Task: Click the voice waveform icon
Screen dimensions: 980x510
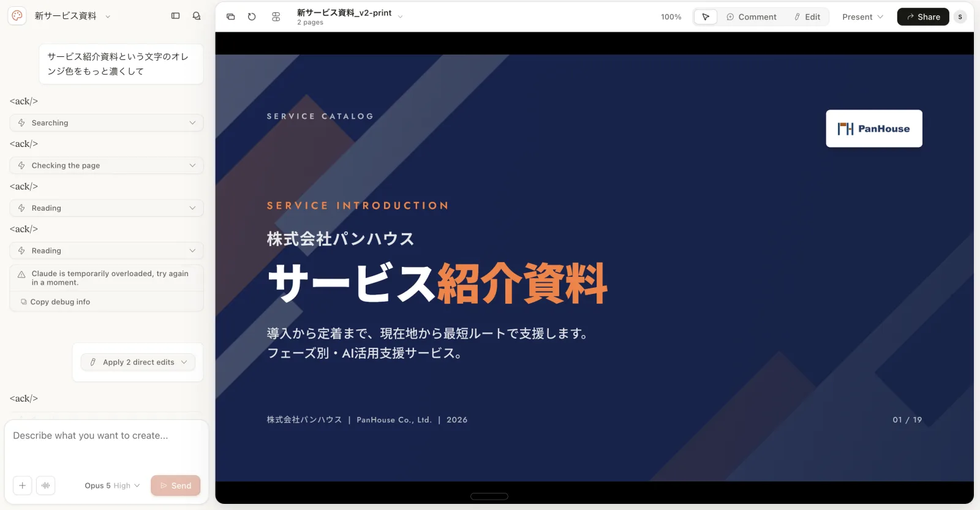Action: coord(46,486)
